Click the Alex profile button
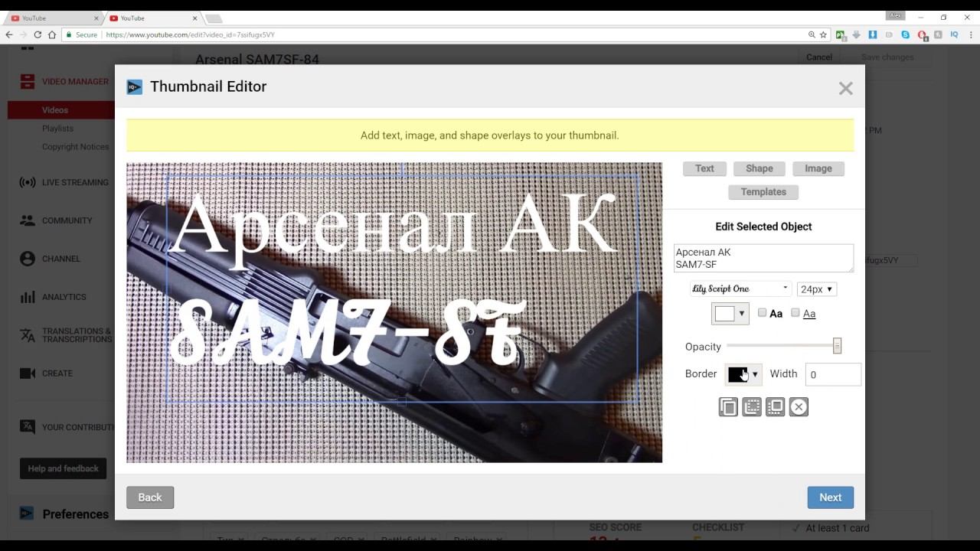Screen dimensions: 980x551 (895, 15)
